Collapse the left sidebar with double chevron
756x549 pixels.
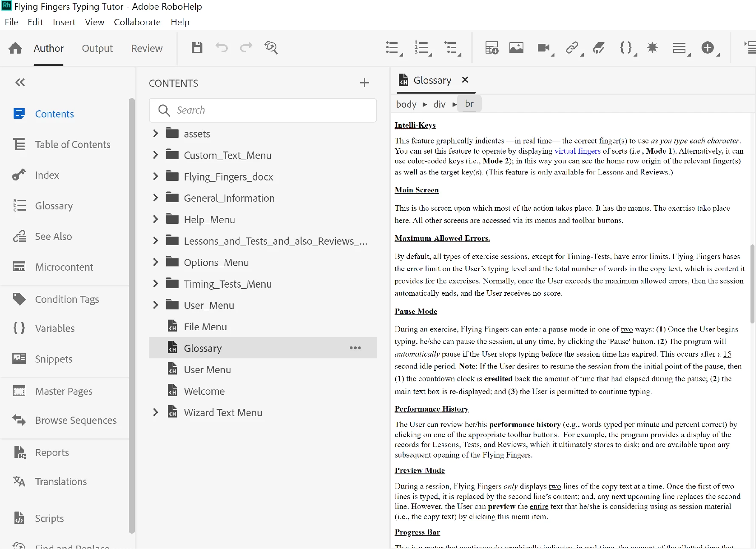pos(20,82)
